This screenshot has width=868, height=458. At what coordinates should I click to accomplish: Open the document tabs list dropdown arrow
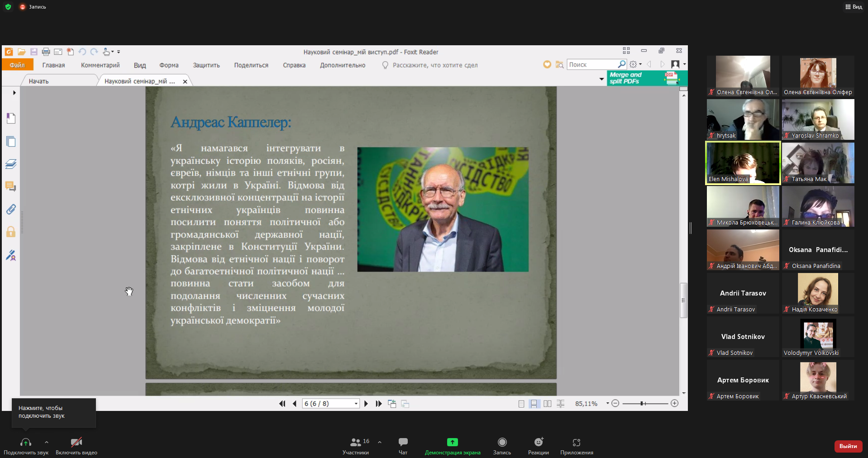[x=601, y=79]
